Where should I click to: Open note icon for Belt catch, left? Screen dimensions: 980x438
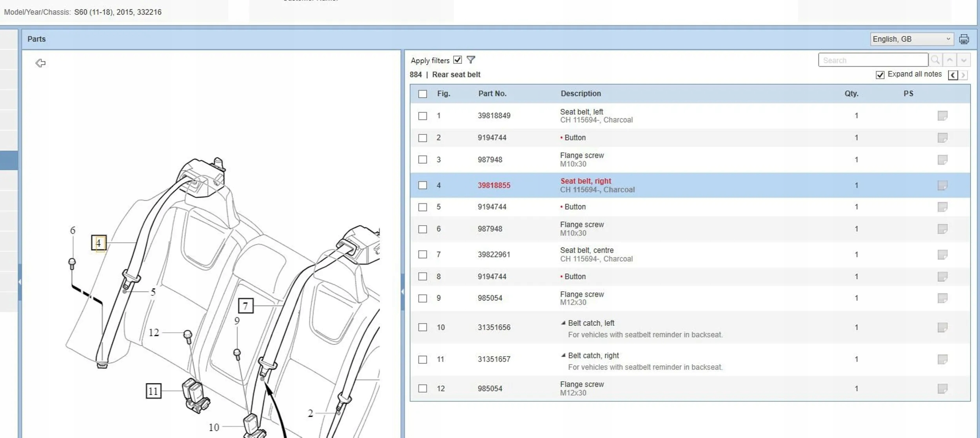[x=942, y=327]
